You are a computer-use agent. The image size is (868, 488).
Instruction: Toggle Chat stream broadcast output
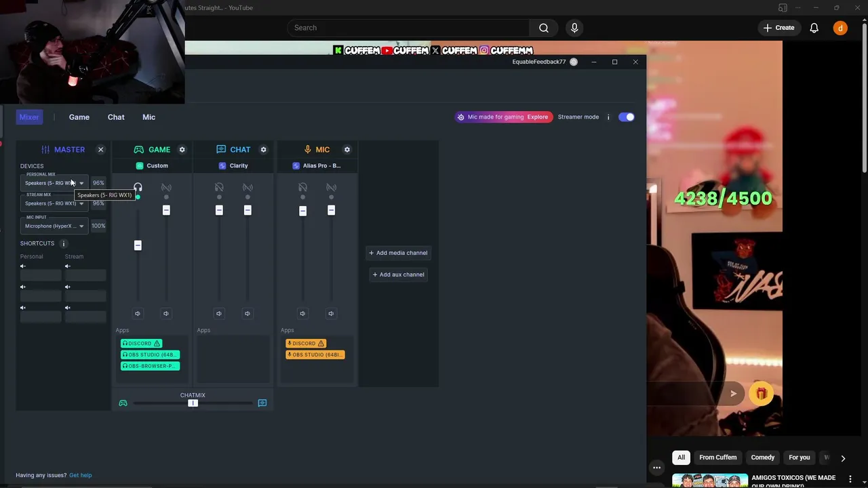pyautogui.click(x=248, y=187)
